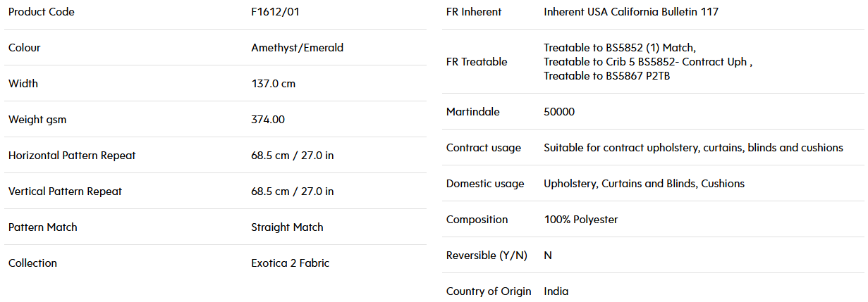This screenshot has height=302, width=868.
Task: Click the Amethyst/Emerald colour value
Action: click(298, 48)
